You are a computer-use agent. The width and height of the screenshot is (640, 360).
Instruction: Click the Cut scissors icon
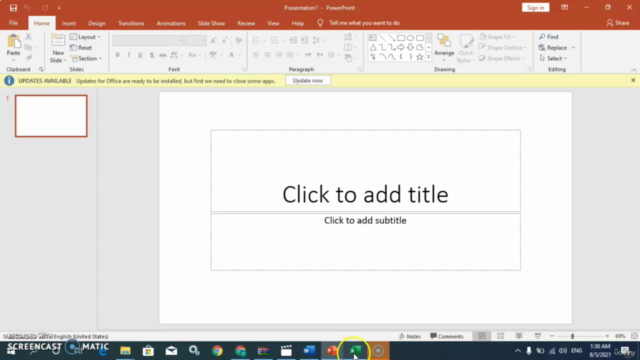coord(28,37)
